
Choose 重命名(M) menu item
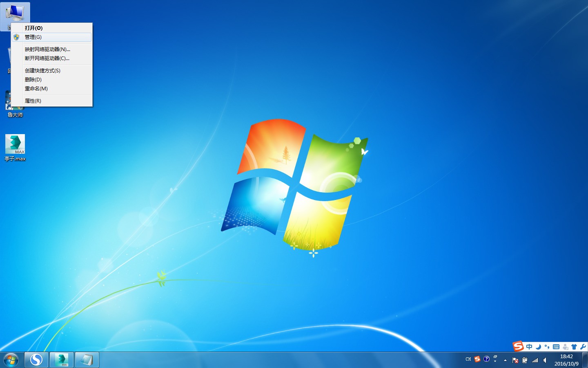coord(51,89)
